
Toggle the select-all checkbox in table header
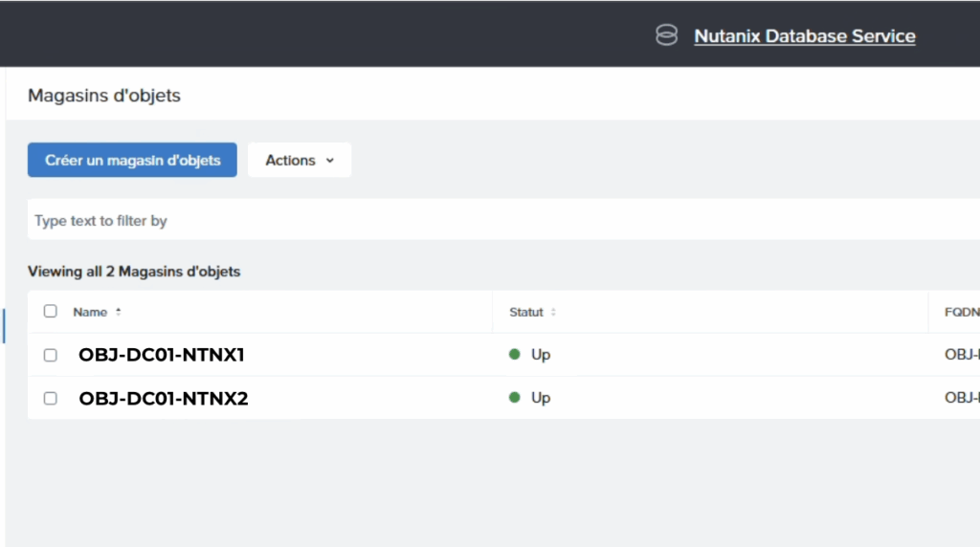(x=50, y=311)
